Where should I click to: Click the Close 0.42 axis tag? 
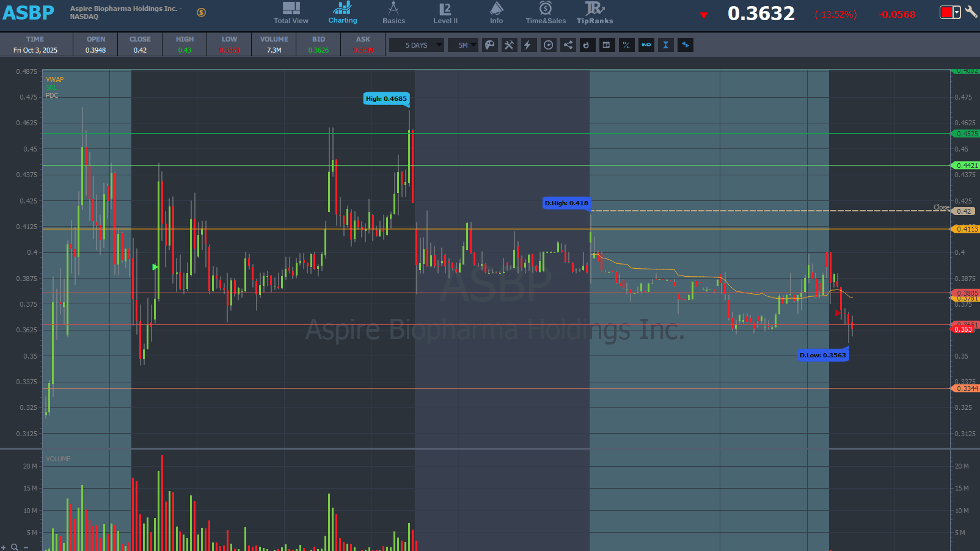coord(964,211)
